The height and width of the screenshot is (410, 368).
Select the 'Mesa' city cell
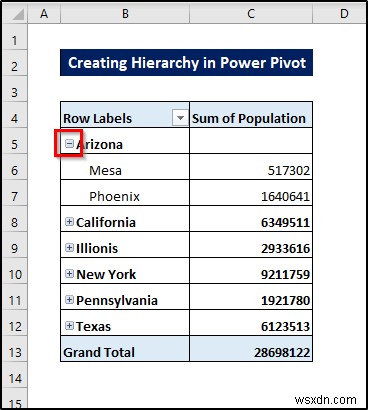125,167
